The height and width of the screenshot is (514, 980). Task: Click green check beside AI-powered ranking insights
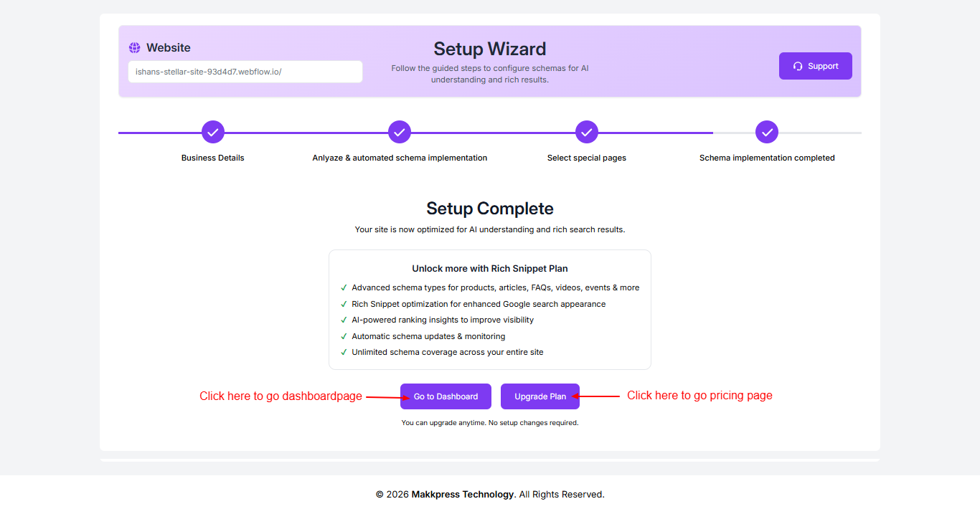pyautogui.click(x=344, y=320)
